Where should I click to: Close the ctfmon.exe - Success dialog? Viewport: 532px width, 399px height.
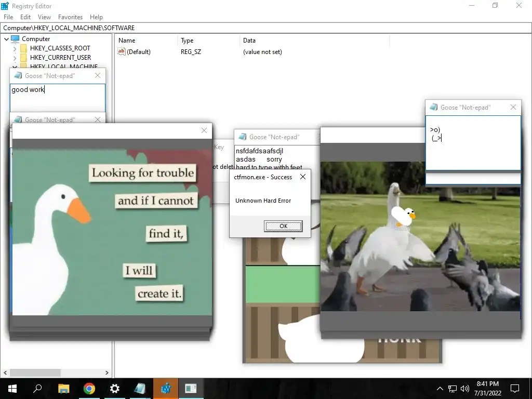pos(303,177)
